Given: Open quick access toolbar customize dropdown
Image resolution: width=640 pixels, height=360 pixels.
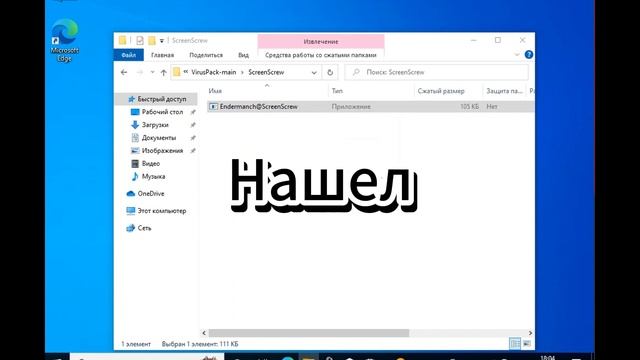Looking at the screenshot, I should coord(162,41).
